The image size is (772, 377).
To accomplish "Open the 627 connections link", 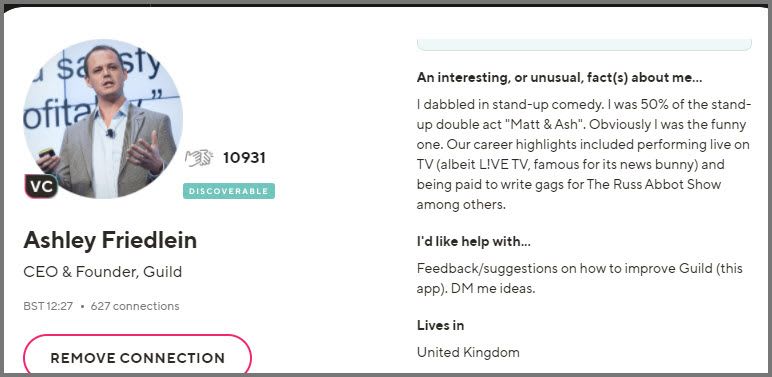I will 135,306.
